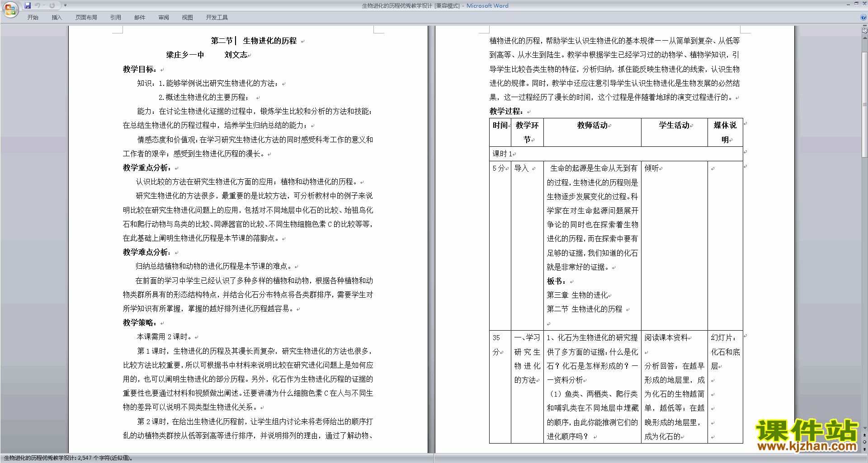This screenshot has height=463, width=868.
Task: Click the table header 媒体说明
Action: click(x=725, y=132)
